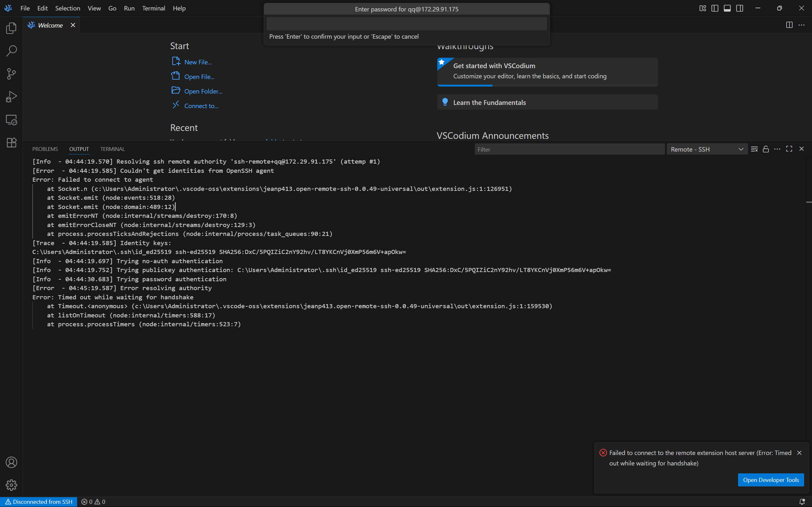The image size is (812, 507).
Task: Clear the output panel contents
Action: pos(754,149)
